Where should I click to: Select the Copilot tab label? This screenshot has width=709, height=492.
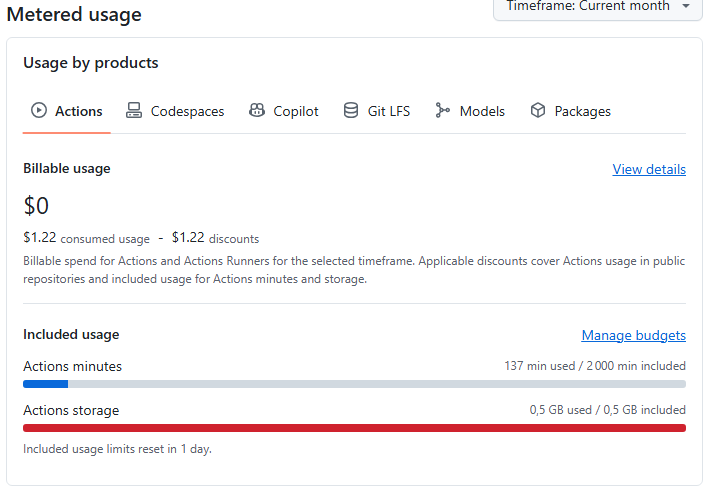click(x=296, y=111)
